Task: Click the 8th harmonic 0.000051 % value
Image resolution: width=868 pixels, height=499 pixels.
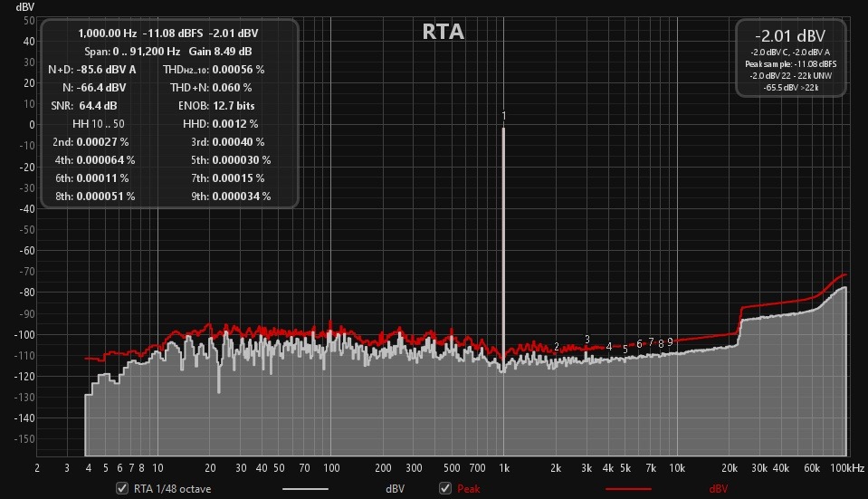Action: click(x=106, y=197)
